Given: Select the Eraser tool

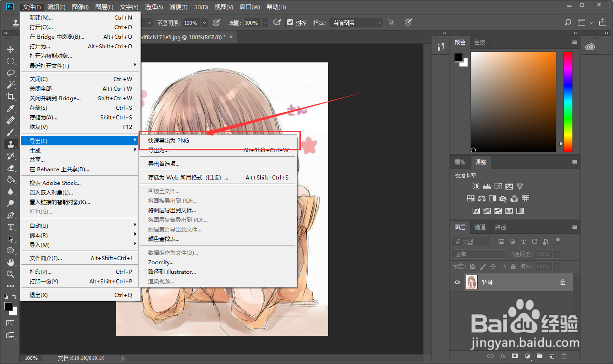Looking at the screenshot, I should [x=10, y=168].
